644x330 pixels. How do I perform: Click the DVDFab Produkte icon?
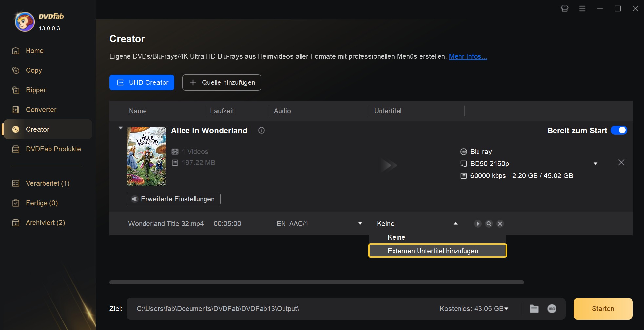click(x=16, y=149)
